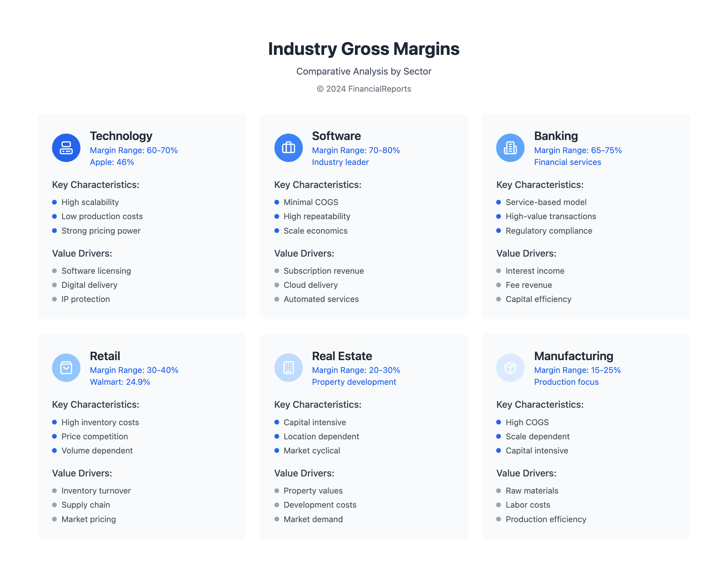The width and height of the screenshot is (728, 577).
Task: Click the High scalability bullet item
Action: [90, 202]
